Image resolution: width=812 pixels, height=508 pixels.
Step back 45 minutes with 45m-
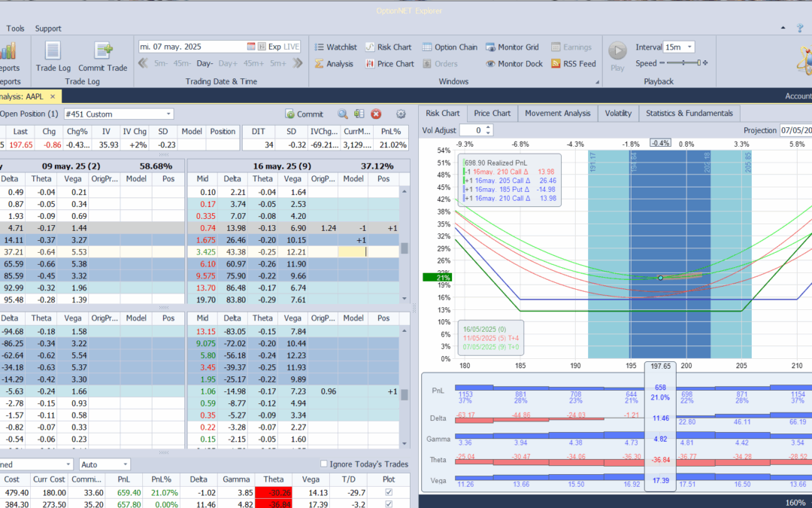(182, 63)
